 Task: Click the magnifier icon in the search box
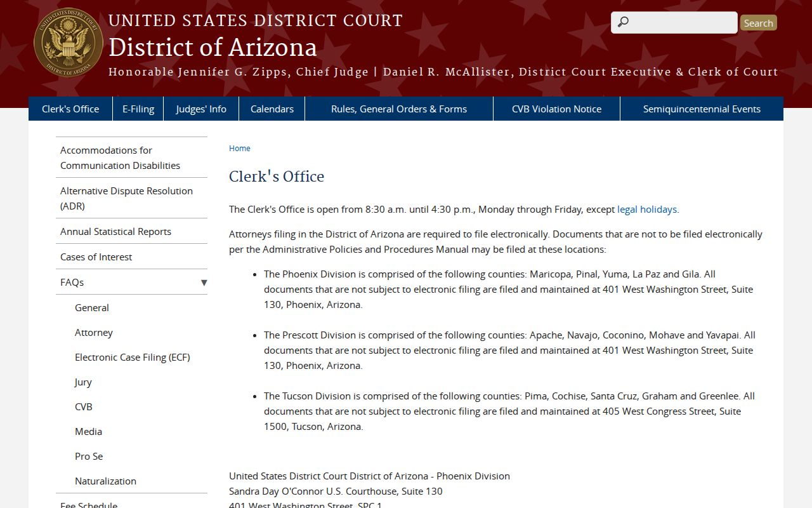coord(624,22)
